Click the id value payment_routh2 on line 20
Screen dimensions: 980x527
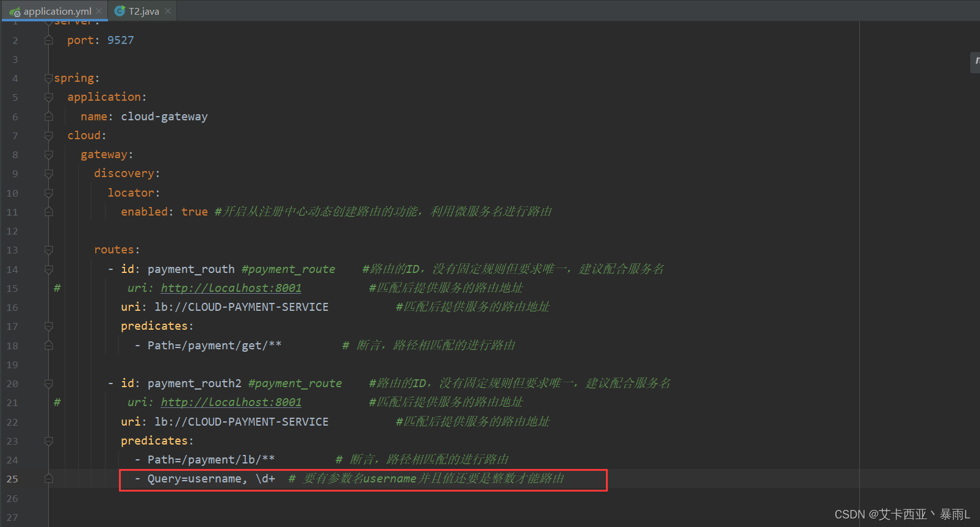(195, 383)
